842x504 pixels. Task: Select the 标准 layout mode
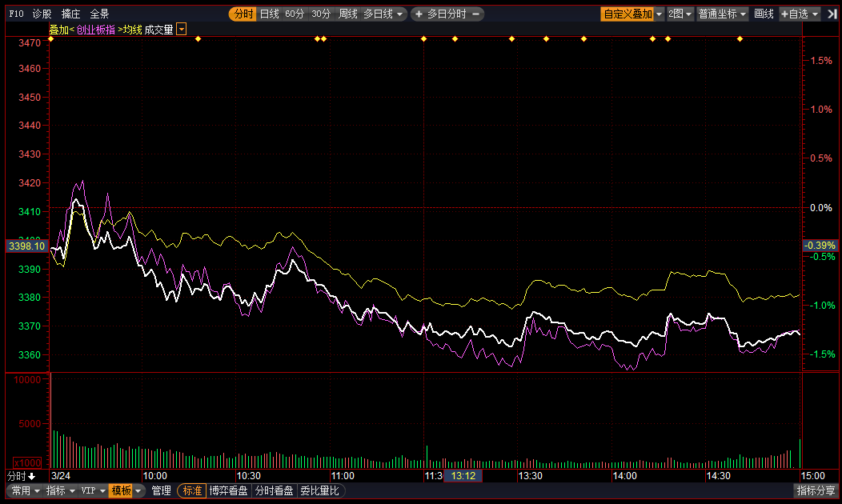(x=192, y=490)
